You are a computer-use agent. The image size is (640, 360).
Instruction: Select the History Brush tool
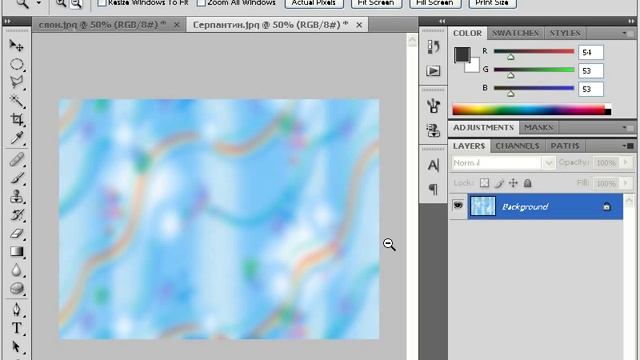coord(16,215)
